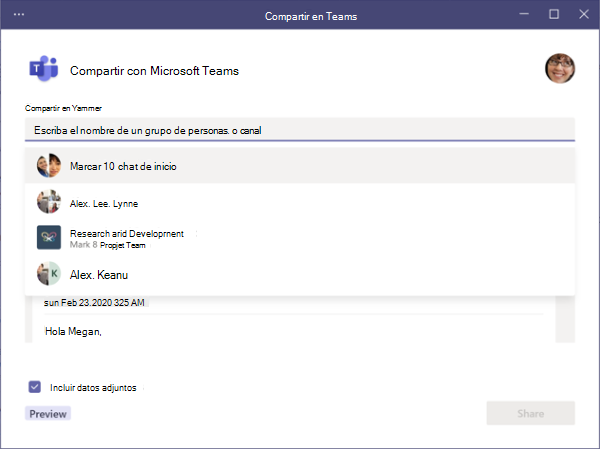
Task: Open the user profile picture
Action: (560, 69)
